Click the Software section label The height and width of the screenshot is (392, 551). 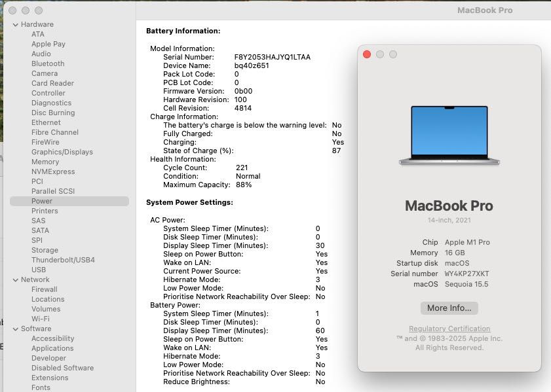(36, 329)
